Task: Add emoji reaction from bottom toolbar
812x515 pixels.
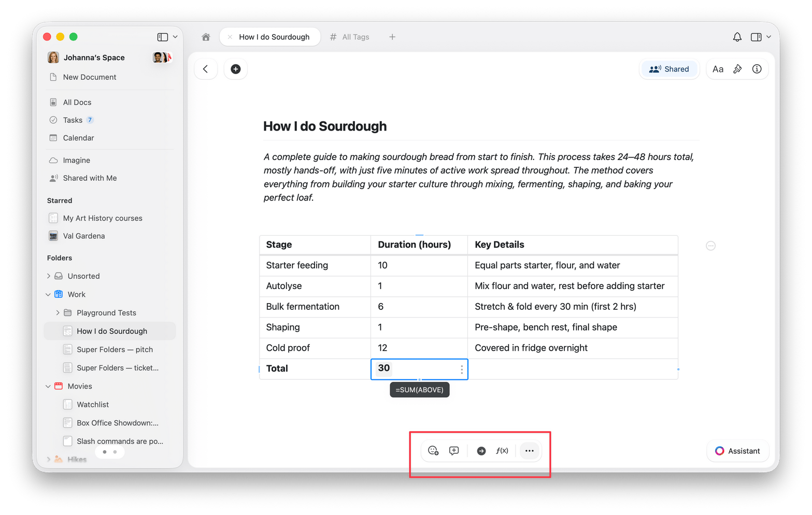Action: [x=434, y=451]
